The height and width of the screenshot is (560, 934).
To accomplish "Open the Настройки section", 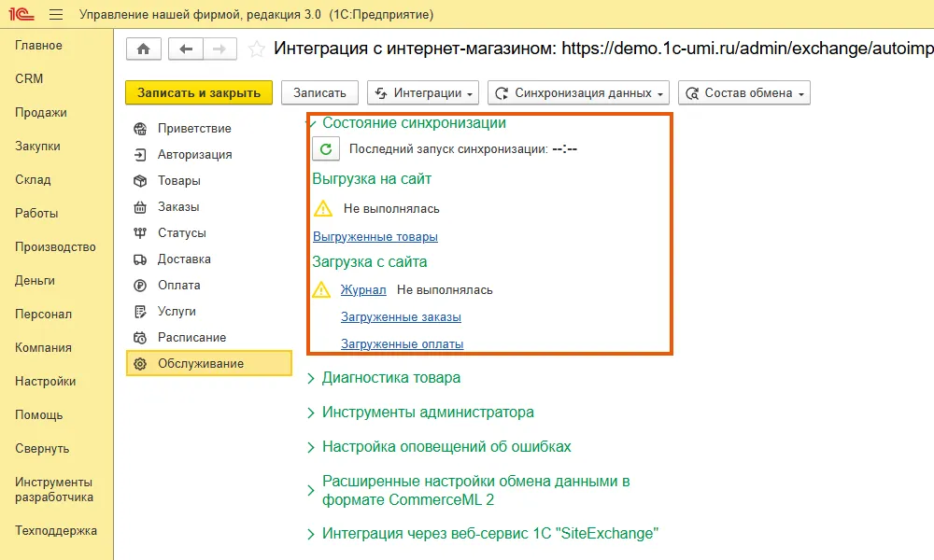I will pos(45,381).
